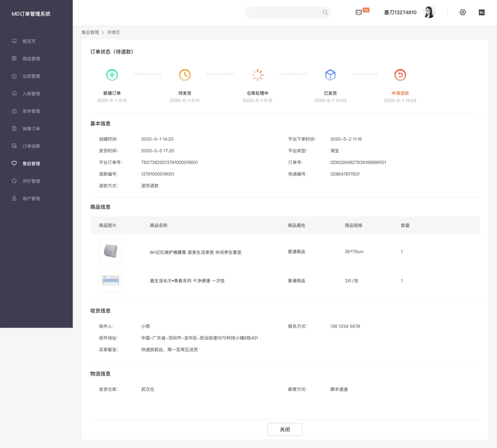Click the 申请退款 red refund icon

coord(400,75)
